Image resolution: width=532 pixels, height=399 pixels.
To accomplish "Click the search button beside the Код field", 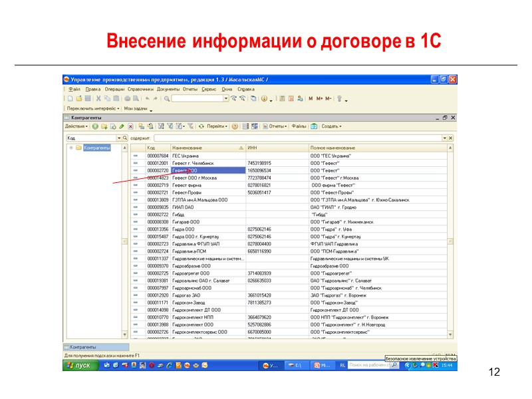I will click(x=125, y=138).
